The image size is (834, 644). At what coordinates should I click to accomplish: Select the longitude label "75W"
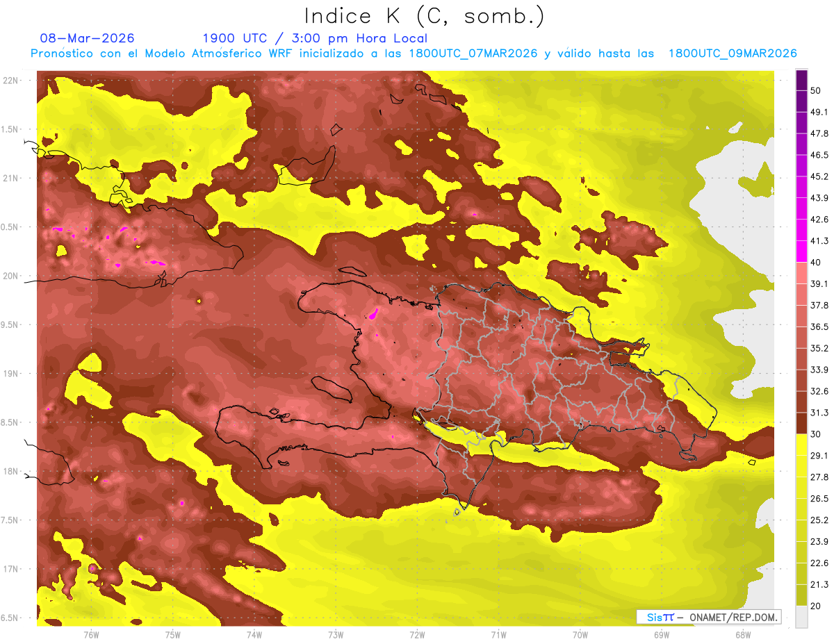(x=173, y=635)
